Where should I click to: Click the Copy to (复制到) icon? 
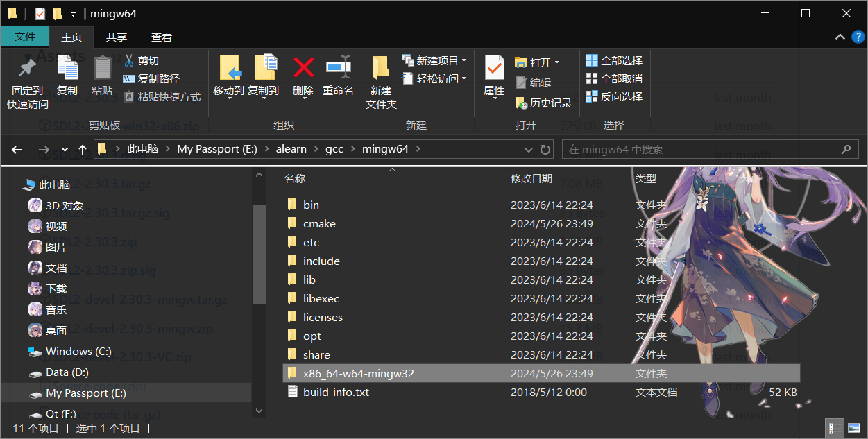pyautogui.click(x=264, y=68)
